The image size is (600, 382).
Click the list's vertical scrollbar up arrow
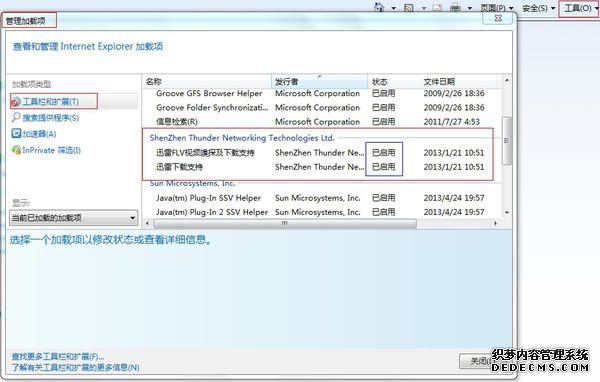point(507,80)
